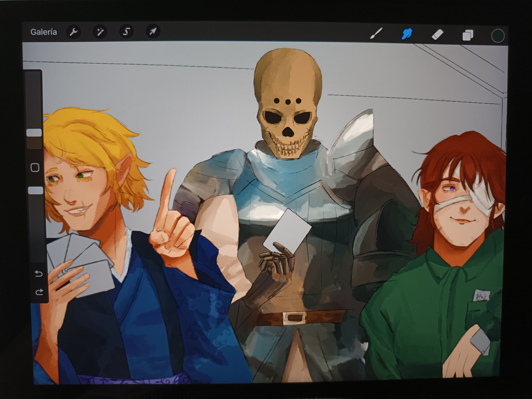Open the Galería gallery view

44,32
